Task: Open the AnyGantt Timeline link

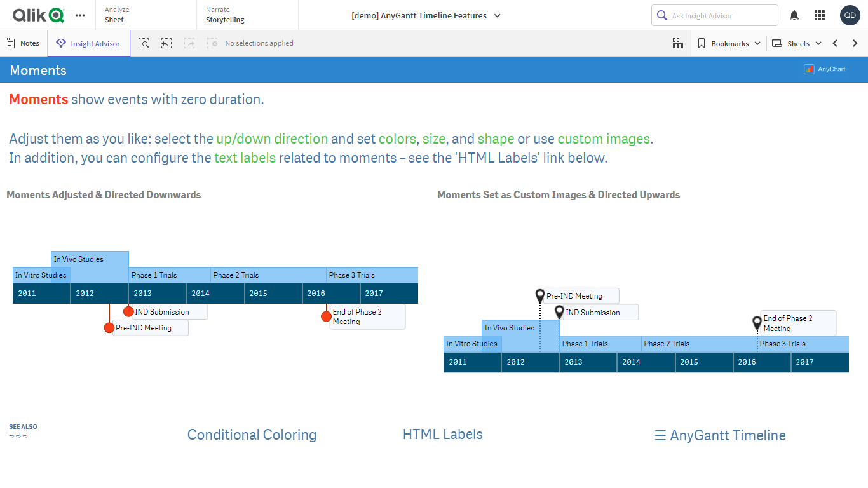Action: click(720, 435)
